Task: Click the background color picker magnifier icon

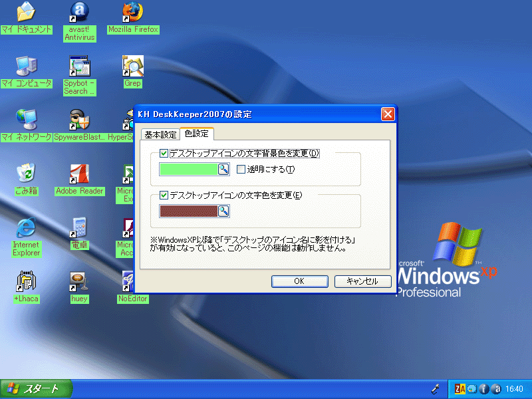Action: (x=223, y=170)
